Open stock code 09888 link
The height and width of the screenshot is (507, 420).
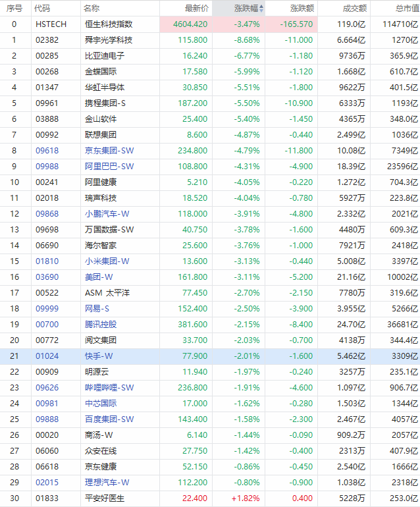point(47,419)
